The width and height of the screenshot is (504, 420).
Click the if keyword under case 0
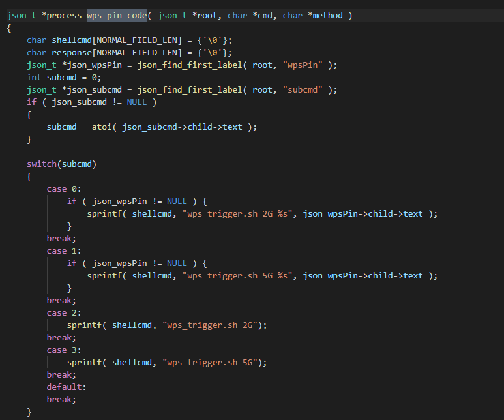pos(72,202)
